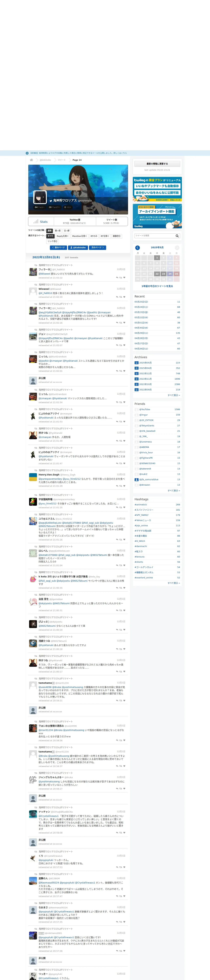Click the @jfa_samuraiblue friend avatar icon
210x980 pixels.
coord(136,479)
